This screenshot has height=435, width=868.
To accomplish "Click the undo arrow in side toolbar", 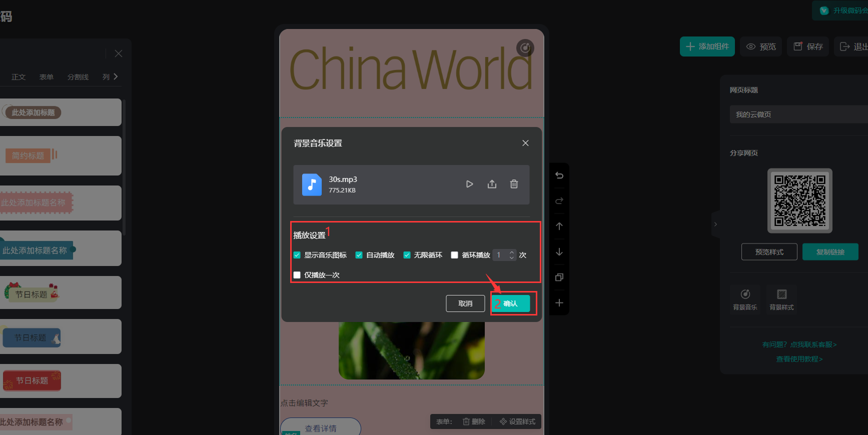I will pyautogui.click(x=559, y=175).
